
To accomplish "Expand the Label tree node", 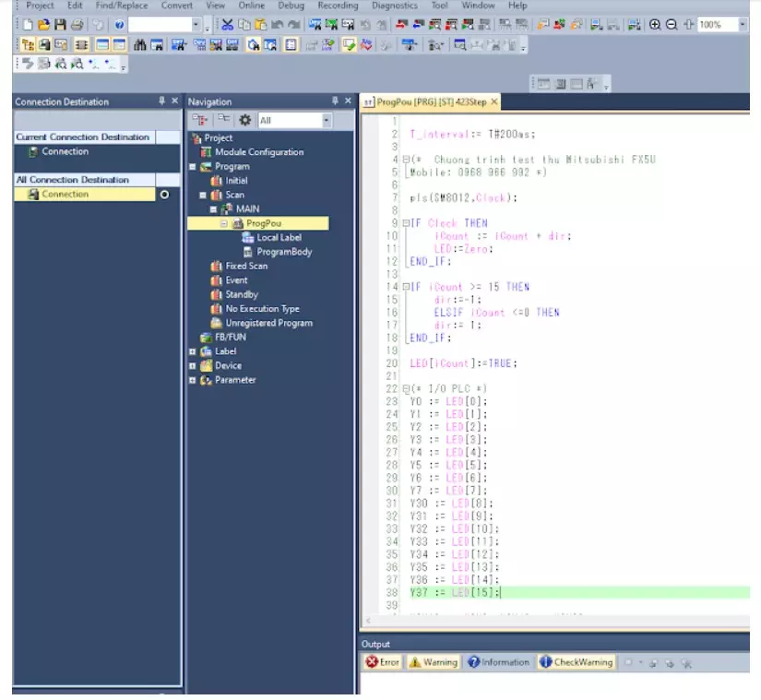I will pos(193,351).
